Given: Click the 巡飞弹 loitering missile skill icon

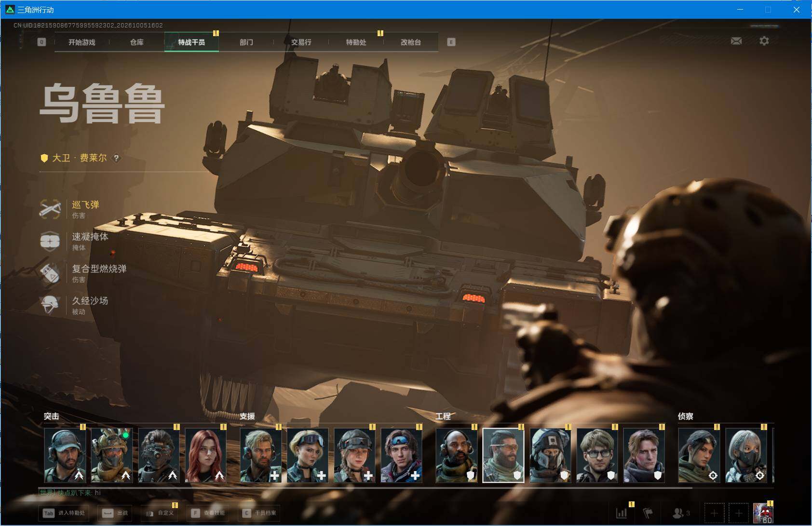Looking at the screenshot, I should (50, 209).
